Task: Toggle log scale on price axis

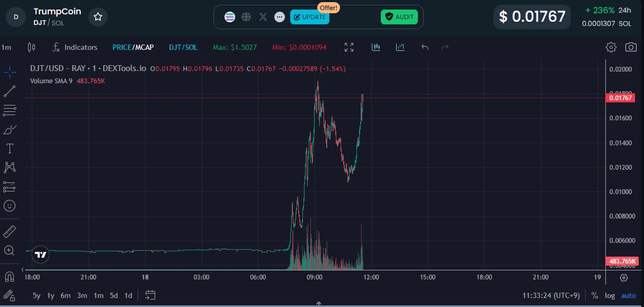Action: [610, 295]
